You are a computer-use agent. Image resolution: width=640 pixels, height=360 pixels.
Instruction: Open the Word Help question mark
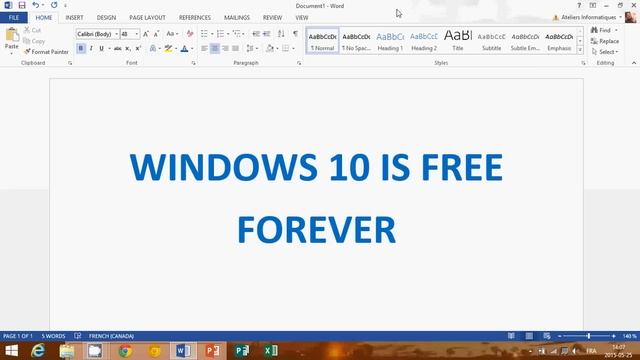click(579, 5)
